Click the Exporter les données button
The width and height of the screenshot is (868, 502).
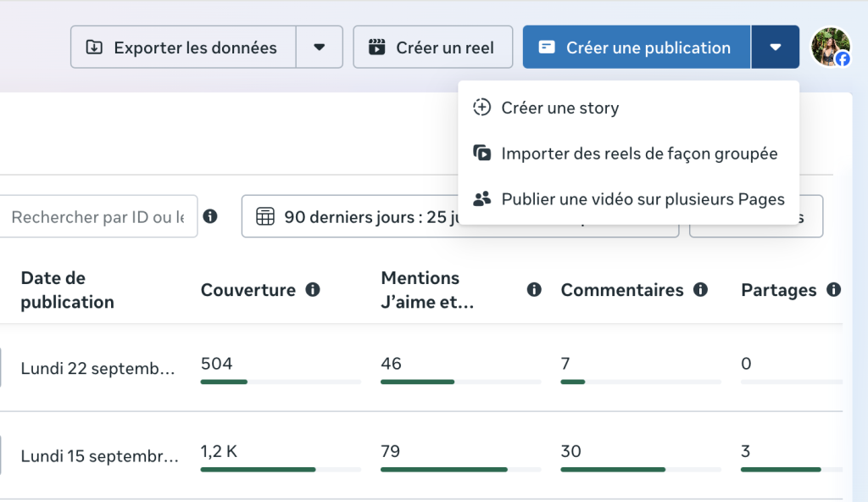pos(183,47)
